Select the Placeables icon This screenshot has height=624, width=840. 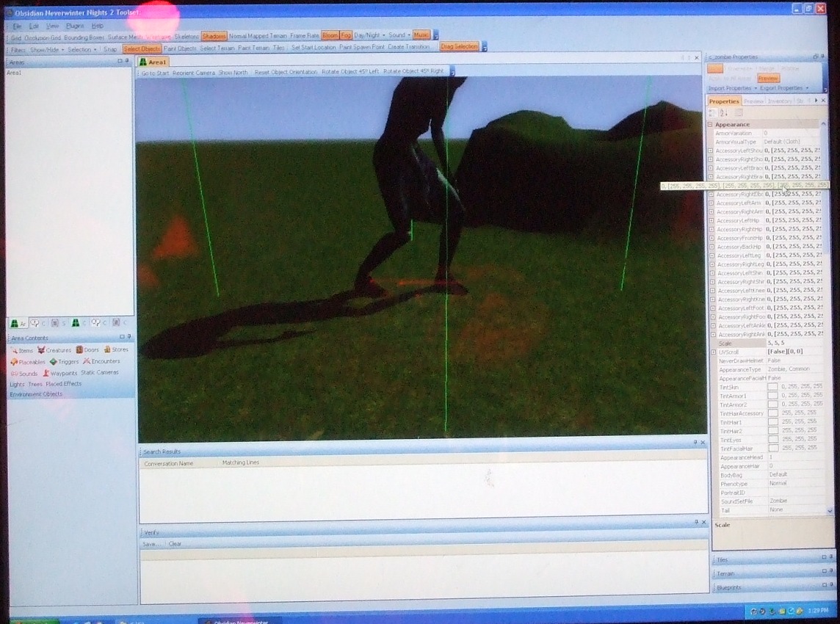[x=14, y=362]
